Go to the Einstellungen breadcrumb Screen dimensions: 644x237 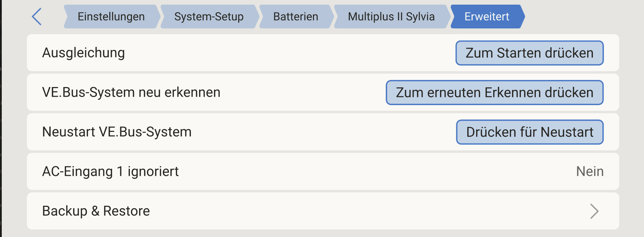[x=111, y=17]
